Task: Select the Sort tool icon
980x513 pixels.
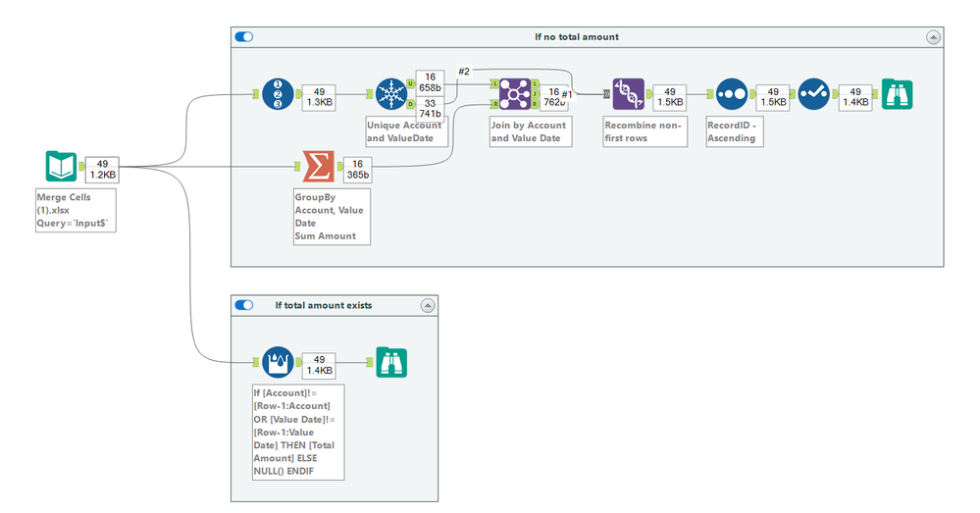Action: pyautogui.click(x=732, y=94)
